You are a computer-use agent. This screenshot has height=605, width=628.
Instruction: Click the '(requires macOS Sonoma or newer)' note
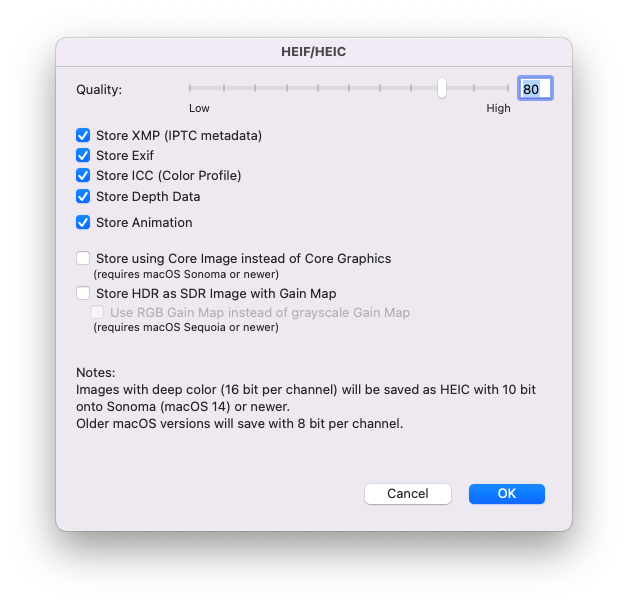[x=186, y=274]
